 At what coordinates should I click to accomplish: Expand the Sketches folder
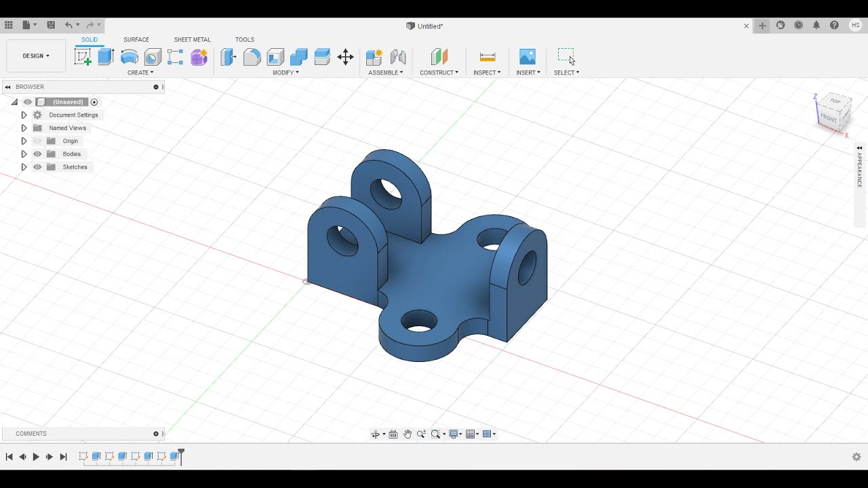pyautogui.click(x=24, y=167)
